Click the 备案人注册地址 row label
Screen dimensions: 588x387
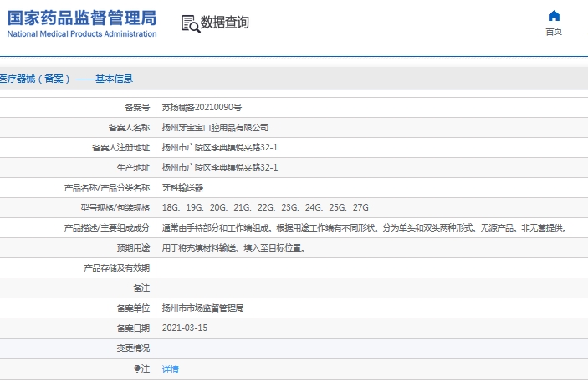(120, 148)
